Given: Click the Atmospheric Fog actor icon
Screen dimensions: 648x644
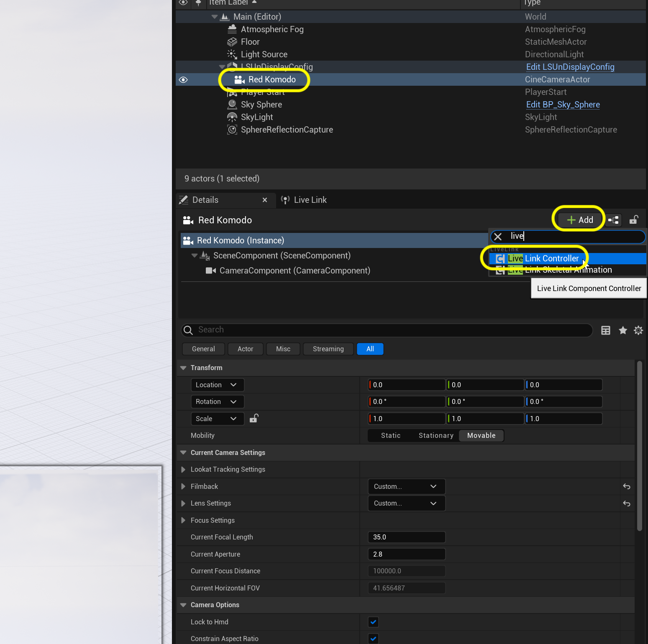Looking at the screenshot, I should (x=232, y=29).
